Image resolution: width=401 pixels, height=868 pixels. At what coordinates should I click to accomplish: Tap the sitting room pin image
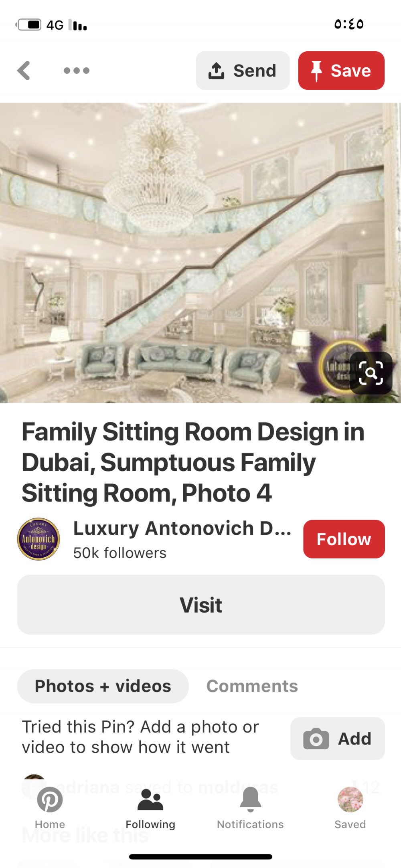200,253
